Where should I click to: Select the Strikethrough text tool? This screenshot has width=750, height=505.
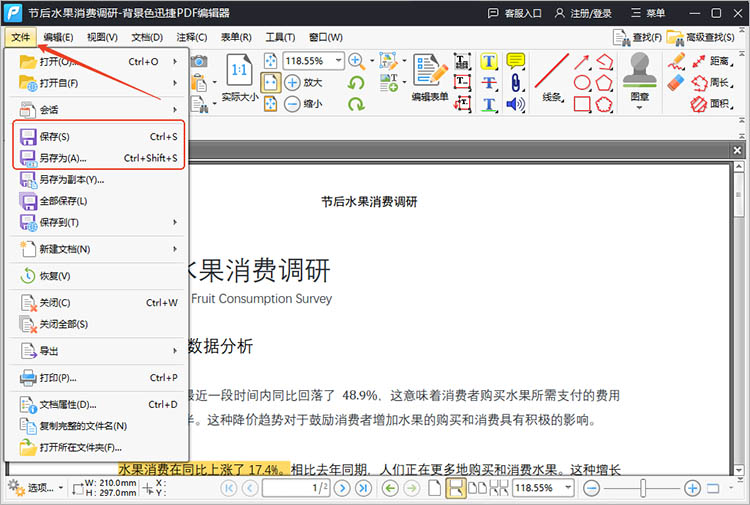point(489,83)
